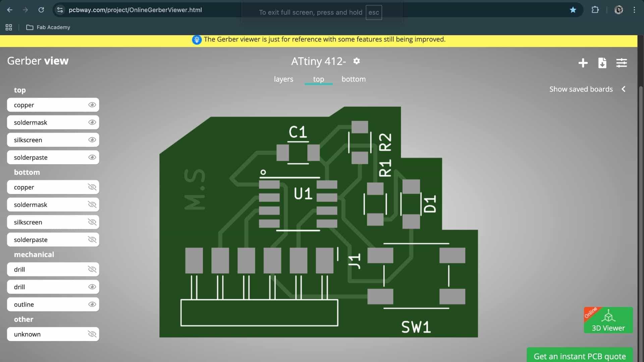
Task: Hide the top copper layer
Action: tap(92, 105)
